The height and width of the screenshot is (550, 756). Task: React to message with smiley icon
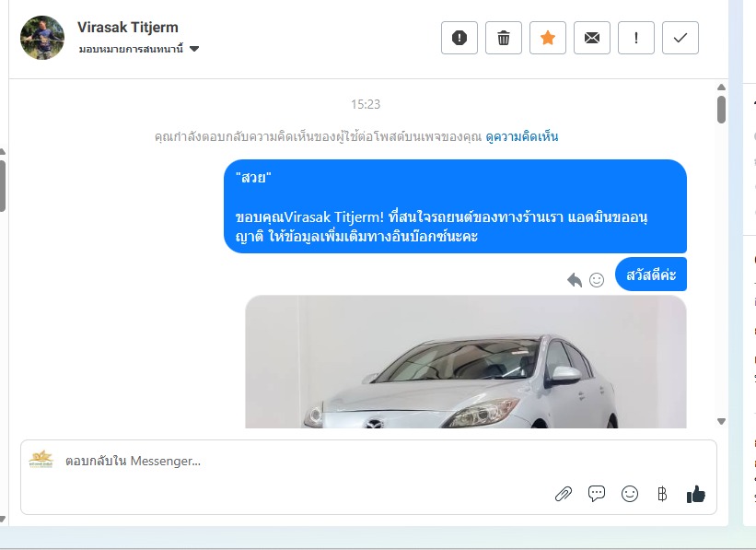pos(597,280)
